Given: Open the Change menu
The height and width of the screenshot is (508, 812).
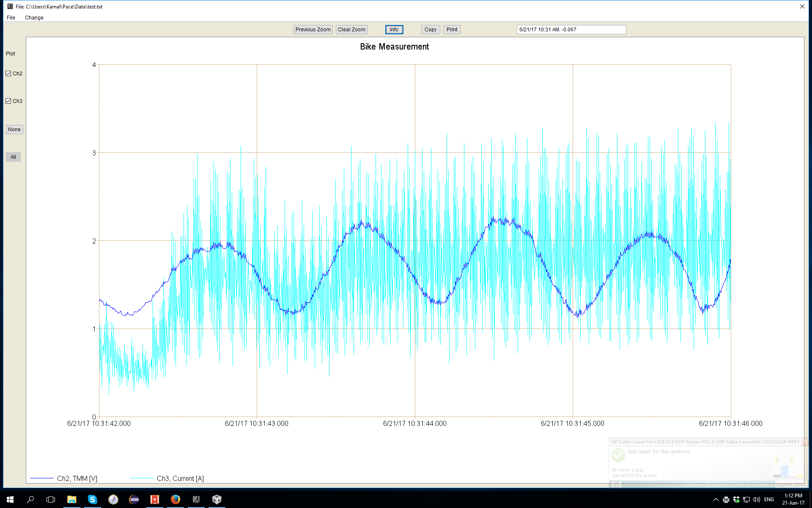Looking at the screenshot, I should (34, 18).
